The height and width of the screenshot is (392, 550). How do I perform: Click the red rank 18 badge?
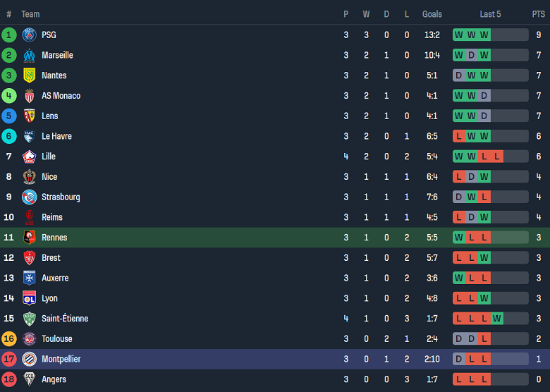point(9,379)
